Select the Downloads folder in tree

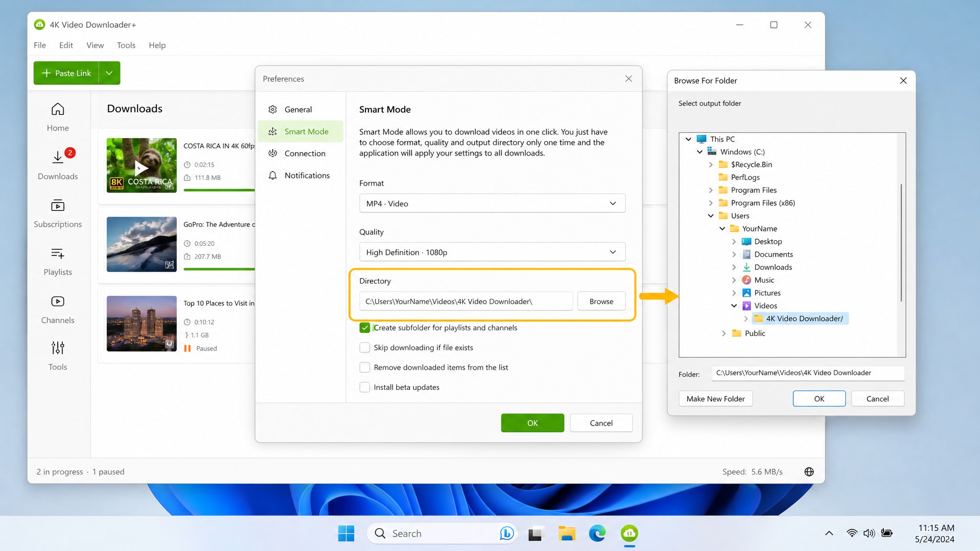click(x=767, y=267)
